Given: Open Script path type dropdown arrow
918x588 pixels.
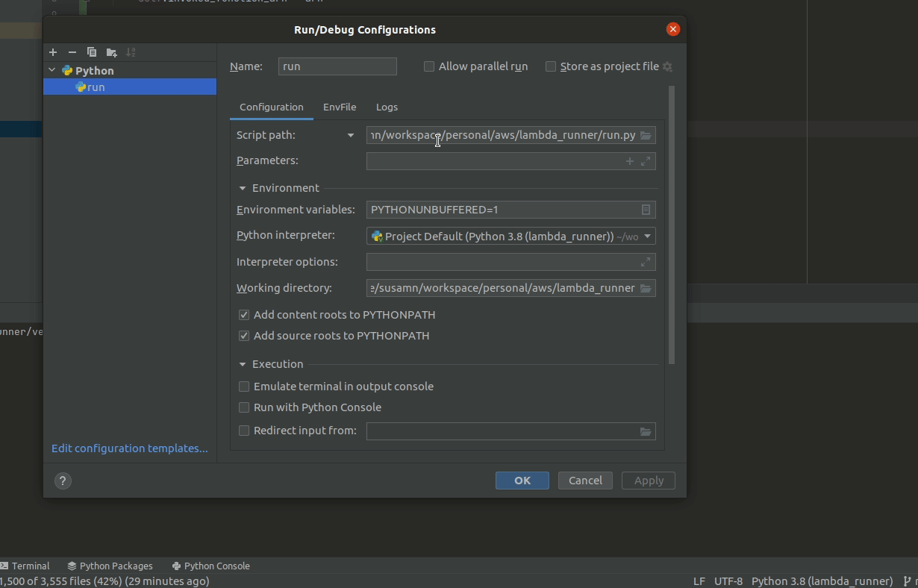Looking at the screenshot, I should [x=350, y=135].
